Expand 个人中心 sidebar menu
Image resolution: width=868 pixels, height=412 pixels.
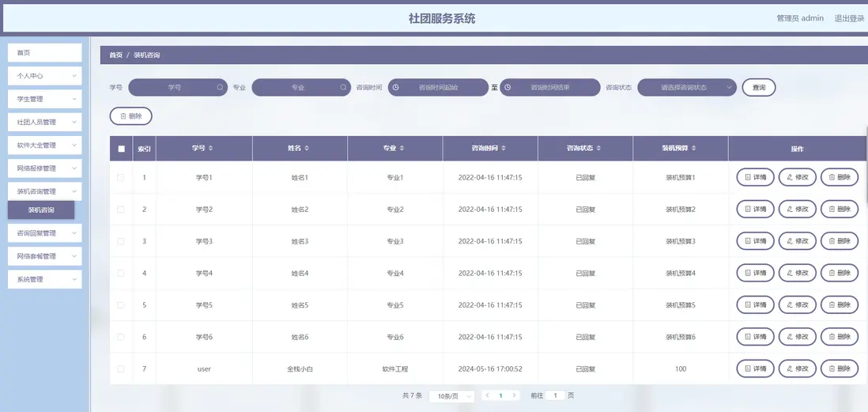pyautogui.click(x=45, y=76)
